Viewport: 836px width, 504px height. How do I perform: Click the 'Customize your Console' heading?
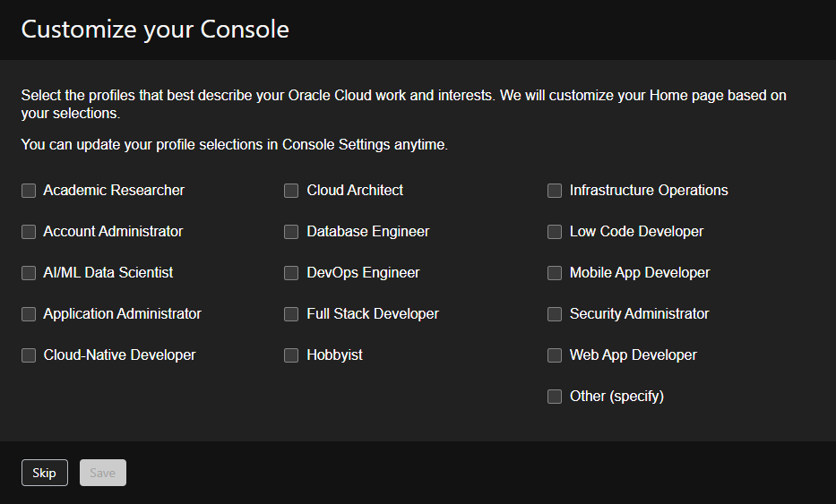coord(155,30)
